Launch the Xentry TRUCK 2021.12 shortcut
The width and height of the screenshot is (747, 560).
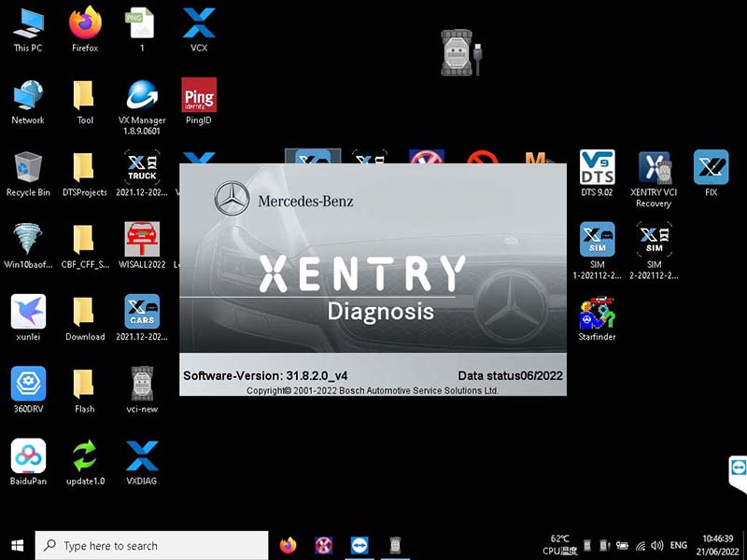[x=142, y=174]
